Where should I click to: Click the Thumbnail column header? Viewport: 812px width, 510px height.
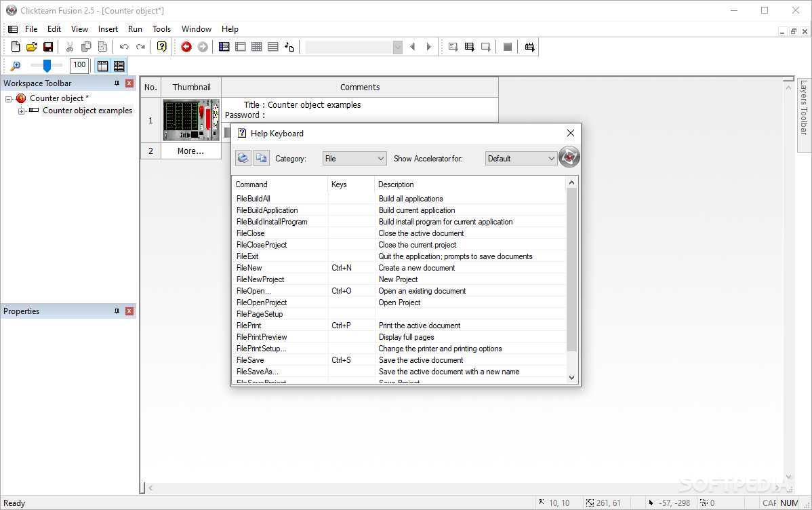click(191, 87)
